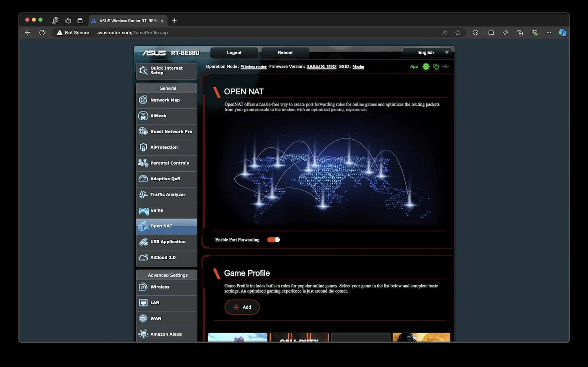This screenshot has height=367, width=588.
Task: Click the Parental Controls people icon
Action: point(143,163)
